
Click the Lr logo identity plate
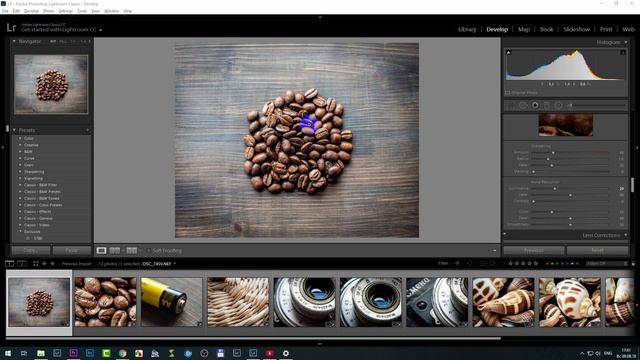(x=11, y=27)
